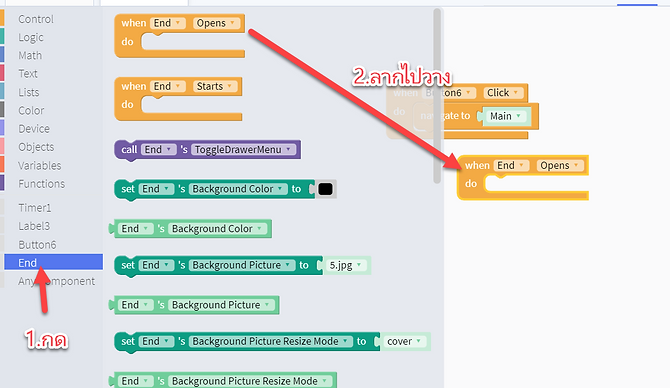
Task: Expand End dropdown in workspace 'when End Opens'
Action: pyautogui.click(x=511, y=165)
